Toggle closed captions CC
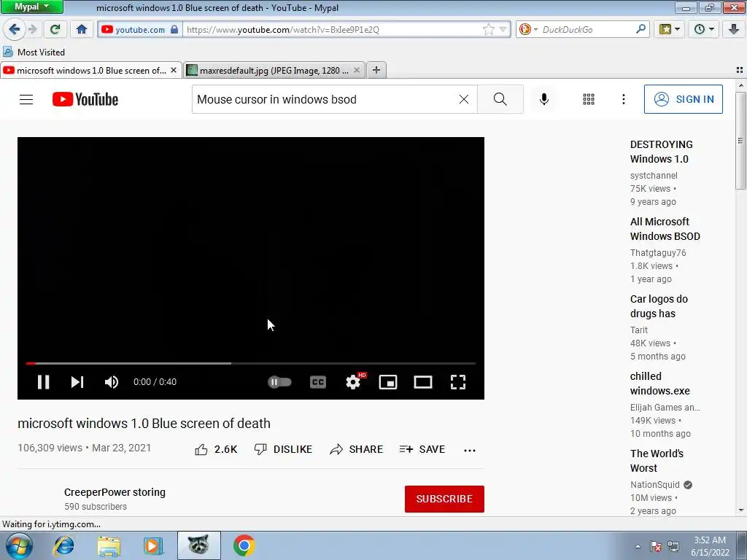Screen dimensions: 747x560 tap(318, 382)
